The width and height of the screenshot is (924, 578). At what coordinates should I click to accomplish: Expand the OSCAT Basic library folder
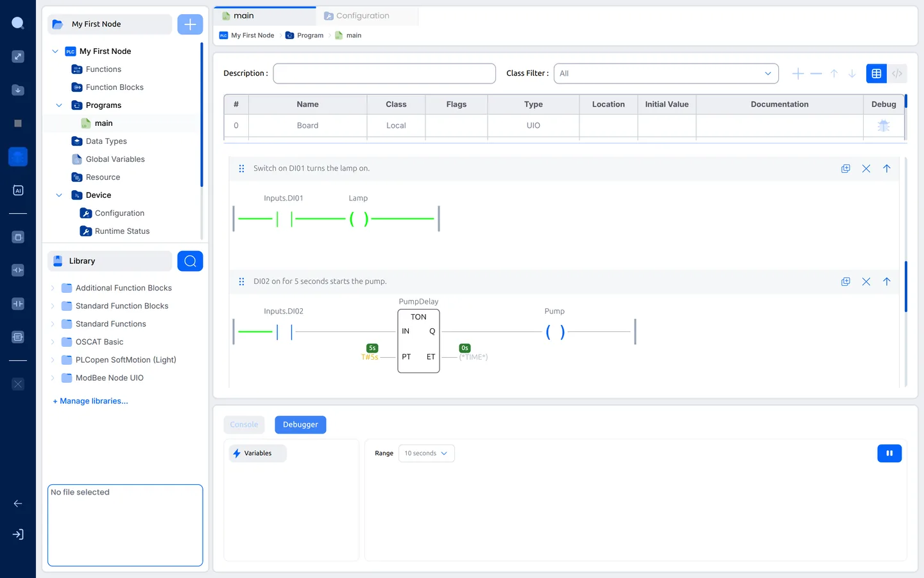pos(53,342)
